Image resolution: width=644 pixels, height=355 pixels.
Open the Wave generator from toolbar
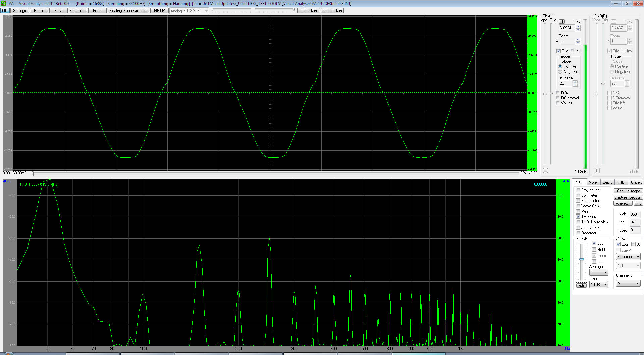(58, 11)
